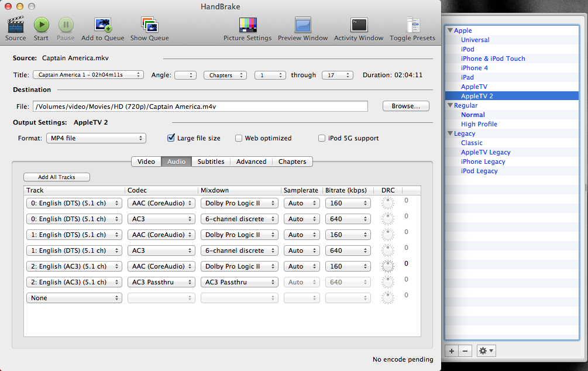Click the Pause toolbar icon

tap(66, 25)
